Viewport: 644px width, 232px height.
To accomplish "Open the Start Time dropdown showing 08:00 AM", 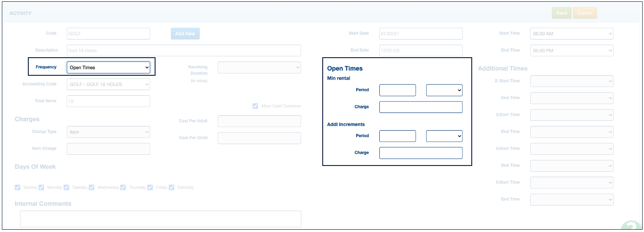I will [572, 34].
